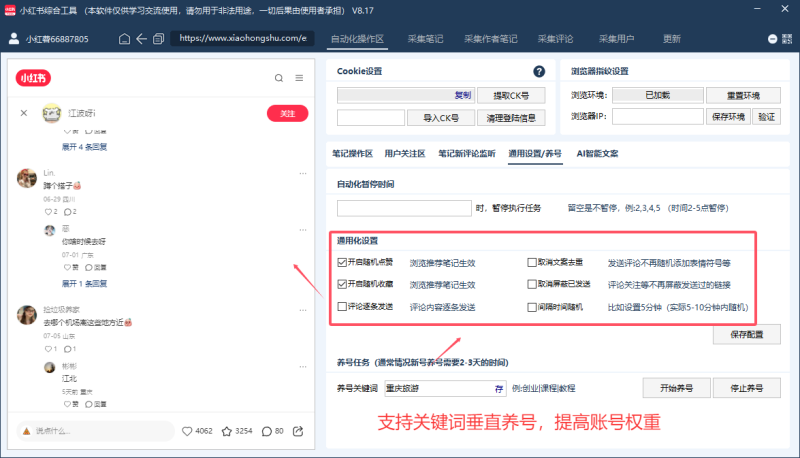Click the URL address bar
Screen dimensions: 800x458
(x=242, y=38)
